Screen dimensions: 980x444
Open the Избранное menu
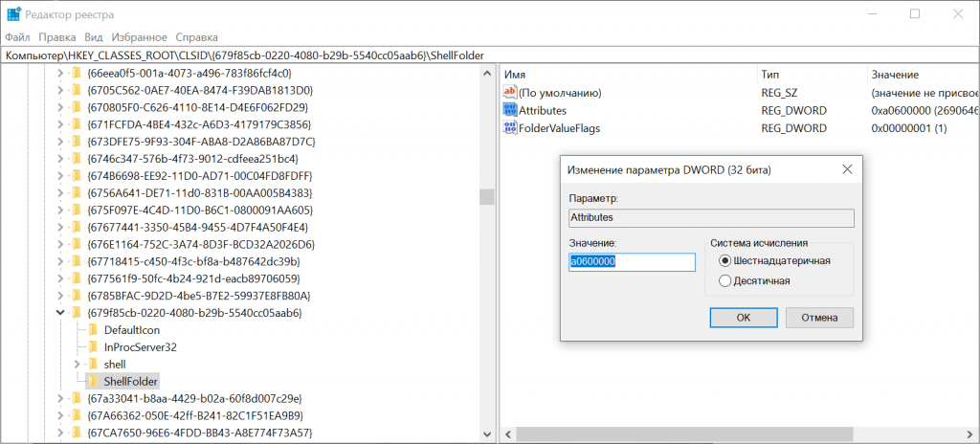coord(131,36)
